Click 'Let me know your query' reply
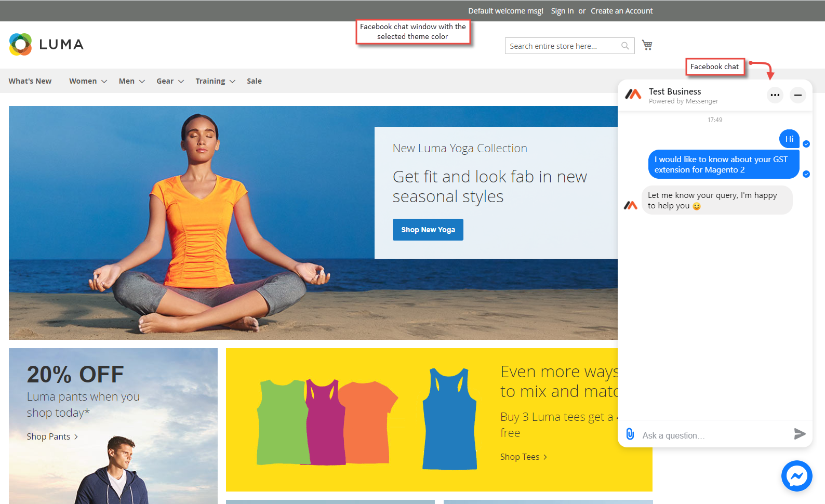 coord(717,200)
